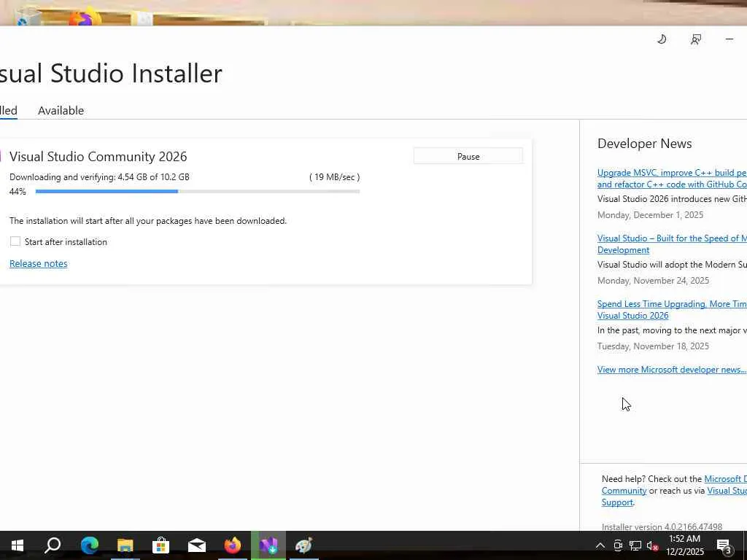Open taskbar Search magnifier
Screen dimensions: 747x560
coord(53,545)
